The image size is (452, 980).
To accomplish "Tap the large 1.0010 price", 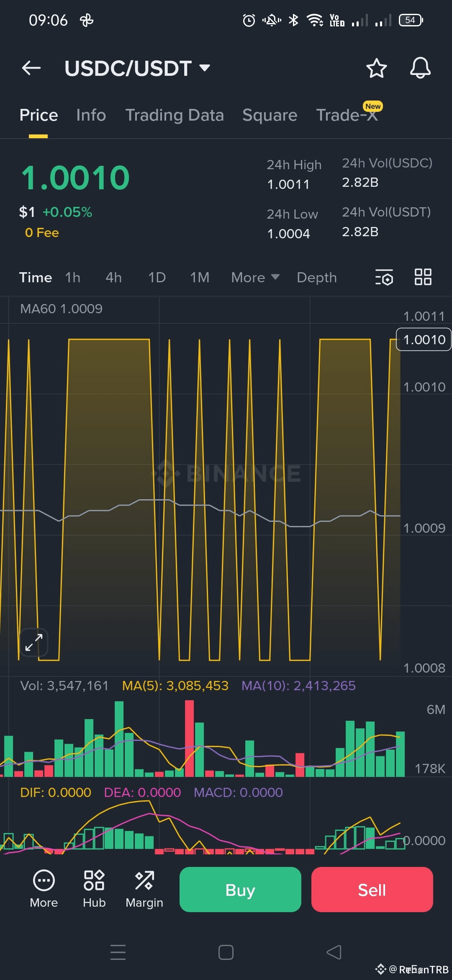I will coord(75,178).
